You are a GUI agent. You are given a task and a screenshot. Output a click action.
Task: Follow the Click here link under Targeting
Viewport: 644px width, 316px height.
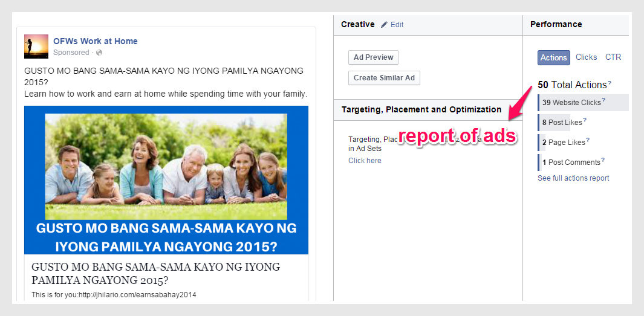(365, 161)
